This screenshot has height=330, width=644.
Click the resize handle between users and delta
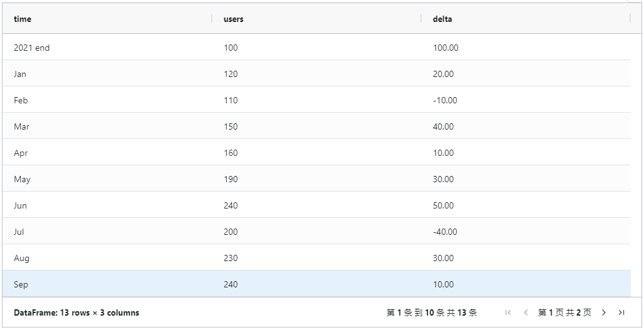422,19
